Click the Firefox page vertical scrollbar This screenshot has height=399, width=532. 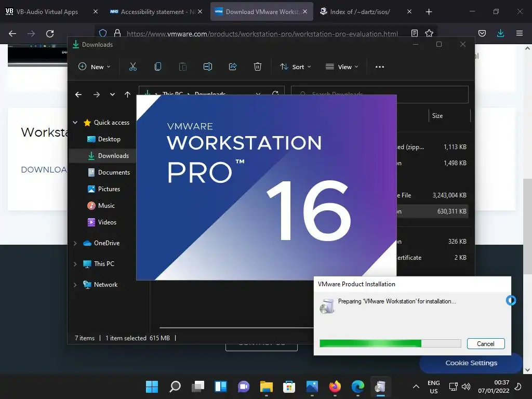pyautogui.click(x=527, y=225)
